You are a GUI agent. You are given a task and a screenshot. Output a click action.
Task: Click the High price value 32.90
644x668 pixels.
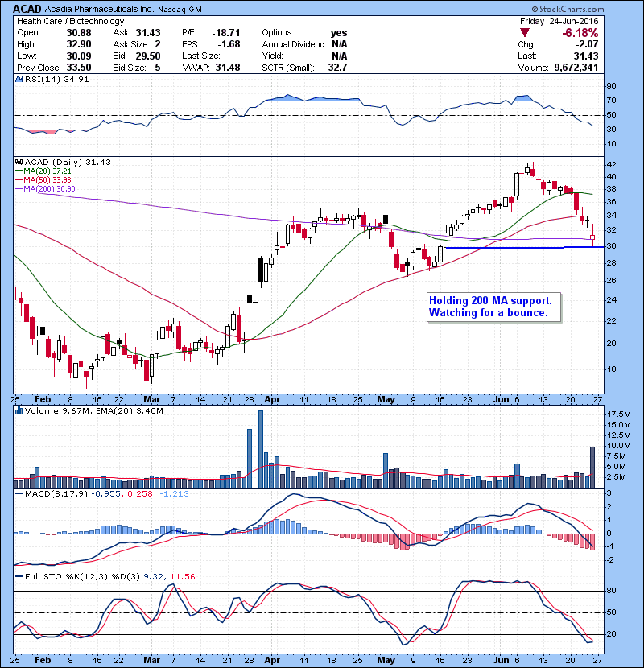79,44
